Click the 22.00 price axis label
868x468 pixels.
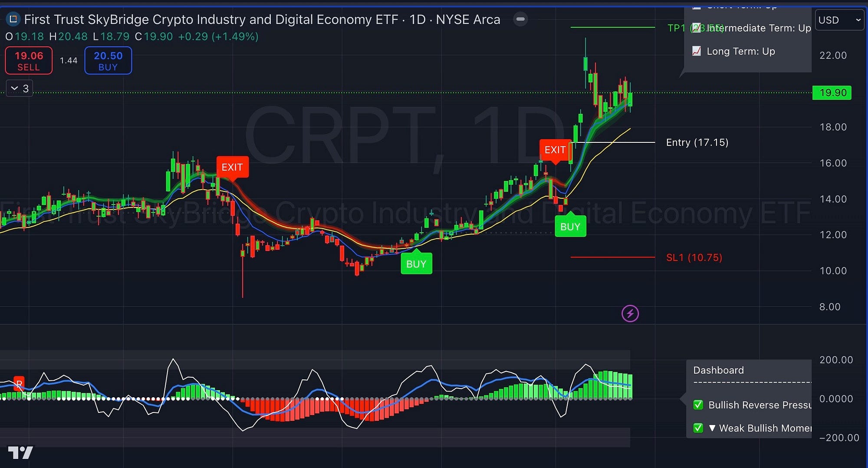(833, 56)
